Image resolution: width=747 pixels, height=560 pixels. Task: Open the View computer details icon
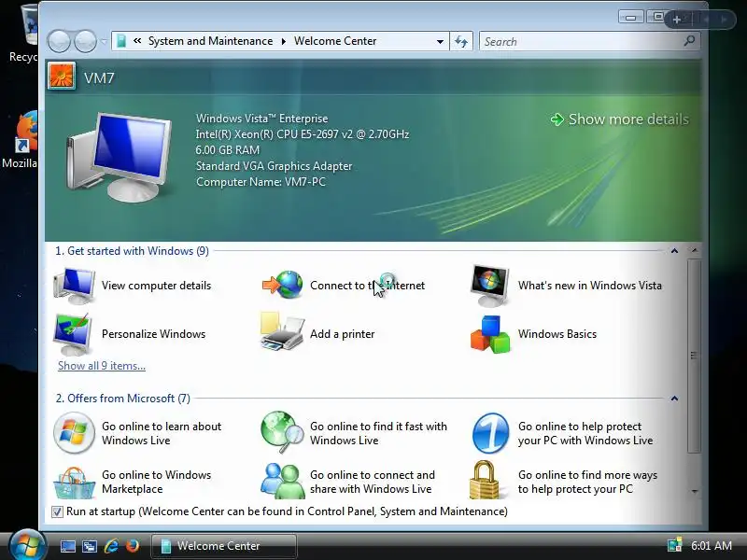click(x=75, y=286)
